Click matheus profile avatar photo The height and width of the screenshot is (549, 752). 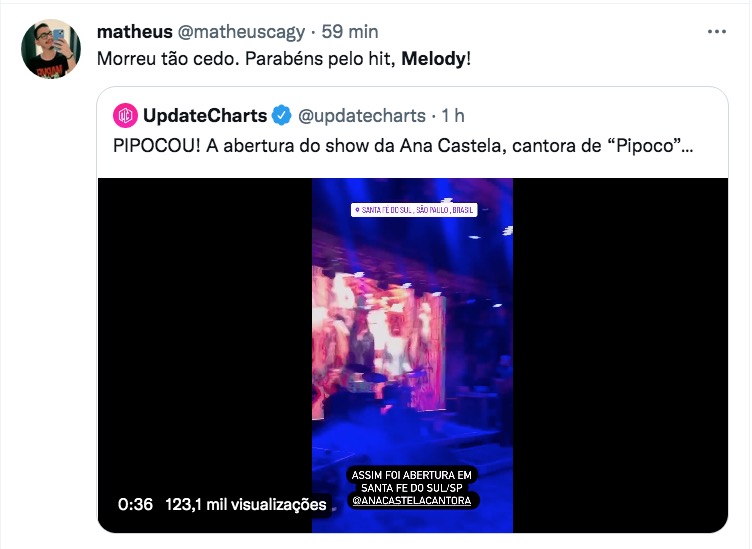[x=50, y=48]
